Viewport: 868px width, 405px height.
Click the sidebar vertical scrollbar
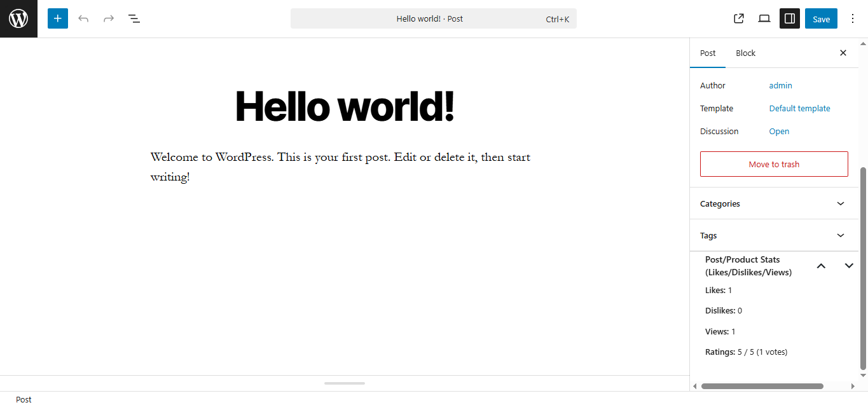863,268
